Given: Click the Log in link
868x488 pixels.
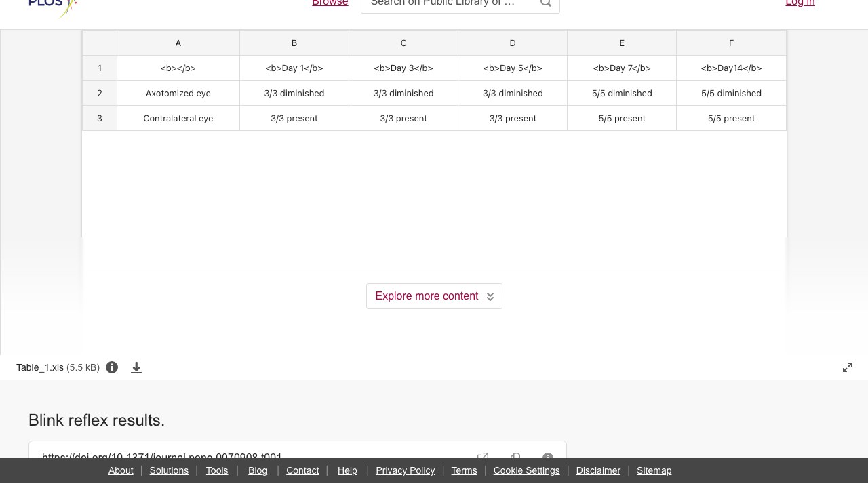Looking at the screenshot, I should tap(800, 3).
